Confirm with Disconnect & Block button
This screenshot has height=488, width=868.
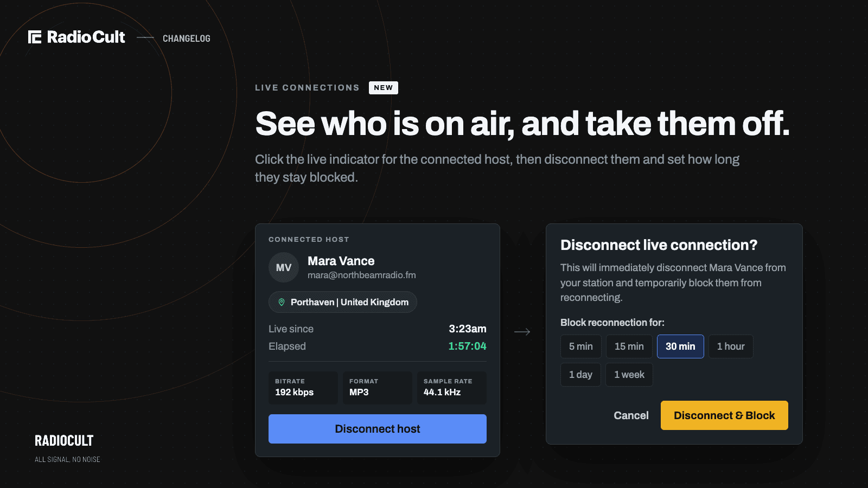pos(724,415)
